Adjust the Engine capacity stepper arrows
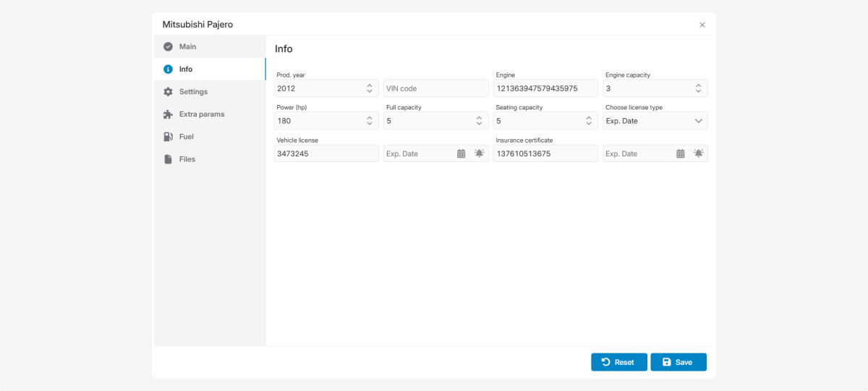The width and height of the screenshot is (868, 391). (698, 88)
